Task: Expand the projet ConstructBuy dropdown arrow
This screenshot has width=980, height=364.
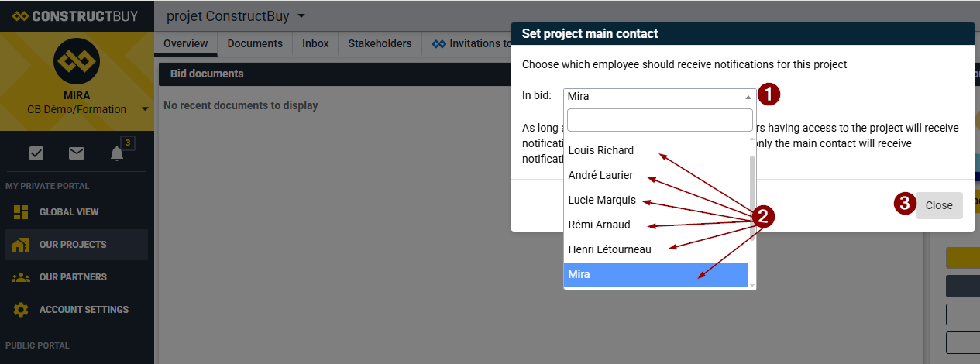Action: [301, 16]
